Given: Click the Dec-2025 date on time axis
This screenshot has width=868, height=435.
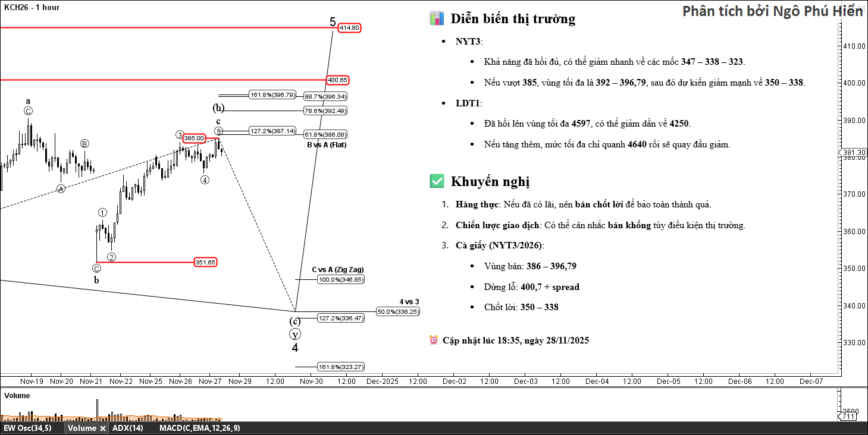Looking at the screenshot, I should (382, 381).
